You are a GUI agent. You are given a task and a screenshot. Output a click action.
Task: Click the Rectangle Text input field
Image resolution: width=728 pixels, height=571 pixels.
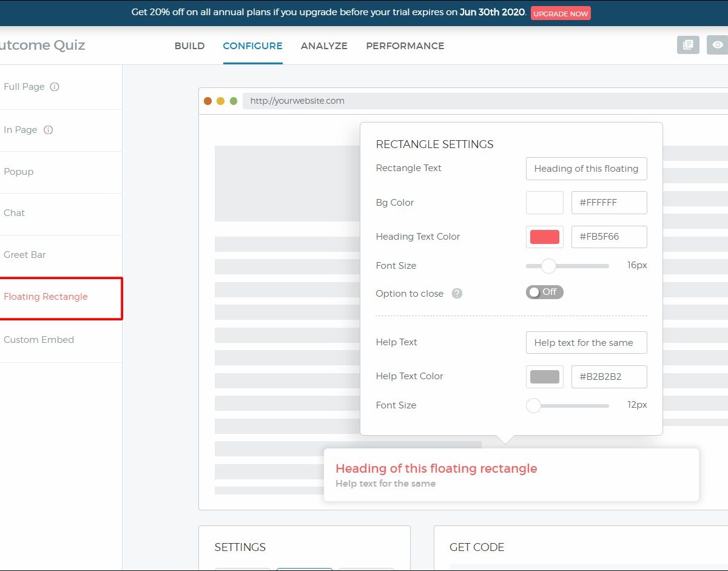tap(586, 169)
